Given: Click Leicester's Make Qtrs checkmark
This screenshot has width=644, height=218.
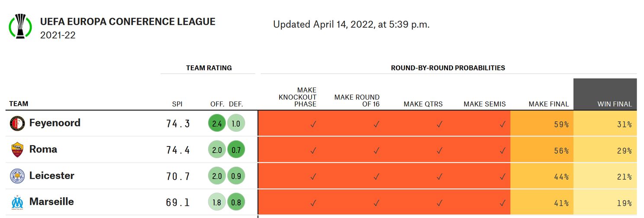Looking at the screenshot, I should 439,176.
